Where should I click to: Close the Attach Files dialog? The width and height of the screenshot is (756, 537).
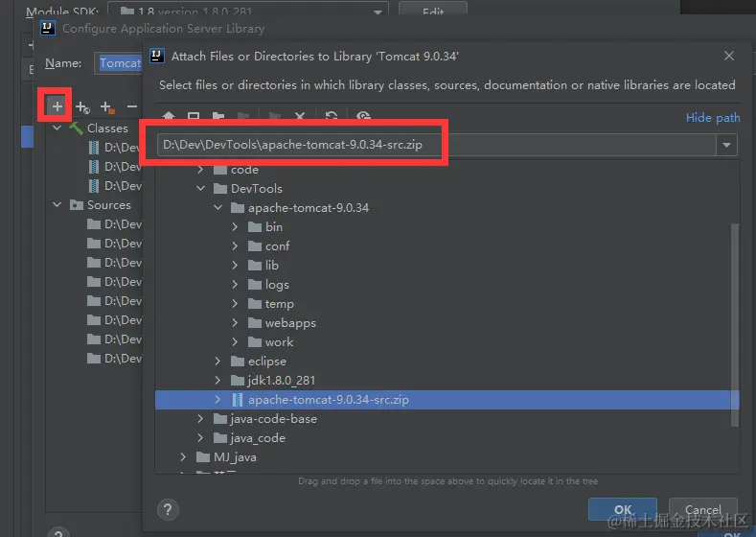[729, 56]
